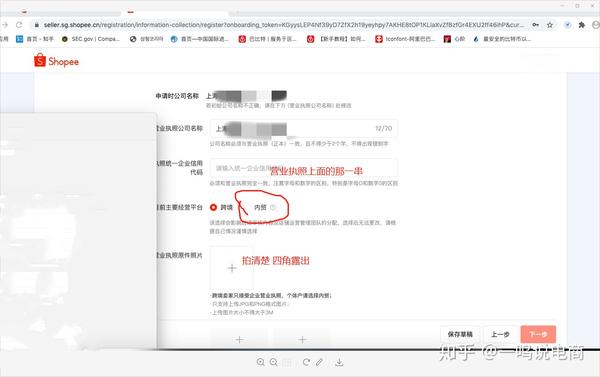The height and width of the screenshot is (377, 600).
Task: Reload the page with the refresh icon
Action: [x=19, y=25]
